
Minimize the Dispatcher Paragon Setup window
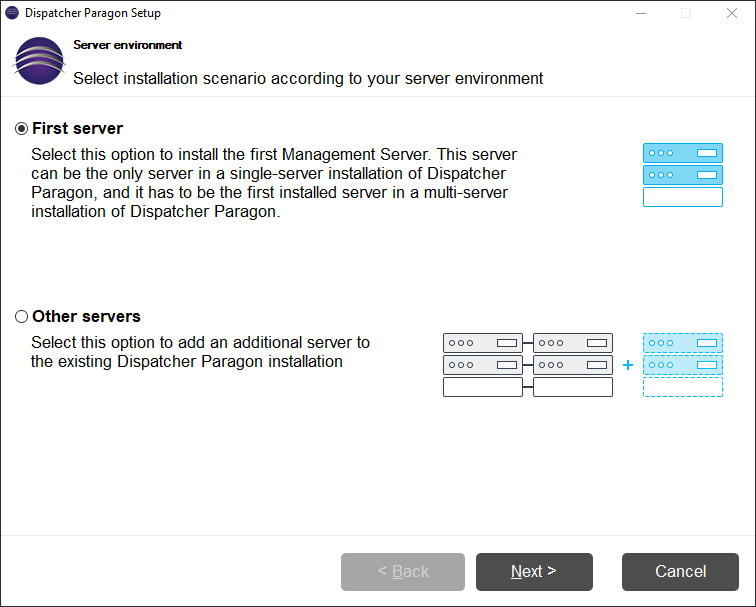(x=640, y=13)
